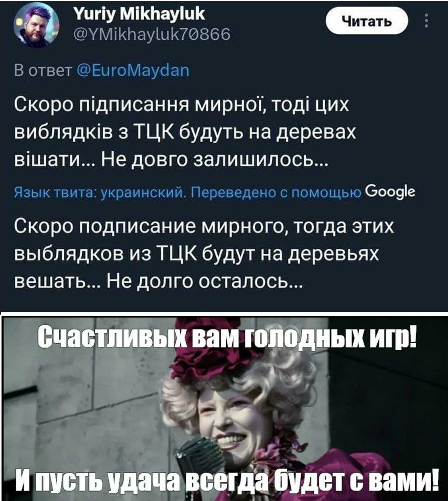Click the Yuriy Mikhayluk display name
This screenshot has height=501, width=448.
tap(139, 15)
